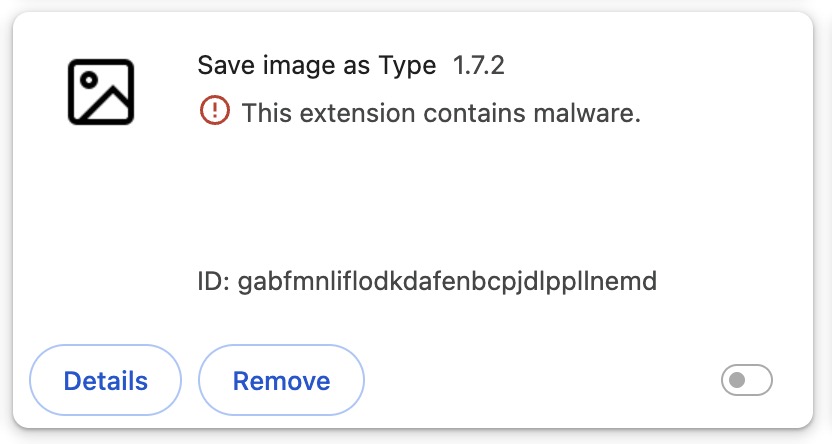Image resolution: width=832 pixels, height=444 pixels.
Task: Click the "Save image as Type" extension name
Action: pos(316,66)
